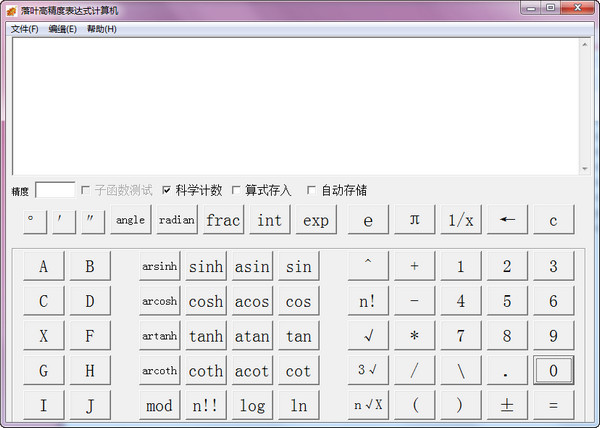The image size is (600, 428).
Task: Open the 帮助(H) menu
Action: 101,29
